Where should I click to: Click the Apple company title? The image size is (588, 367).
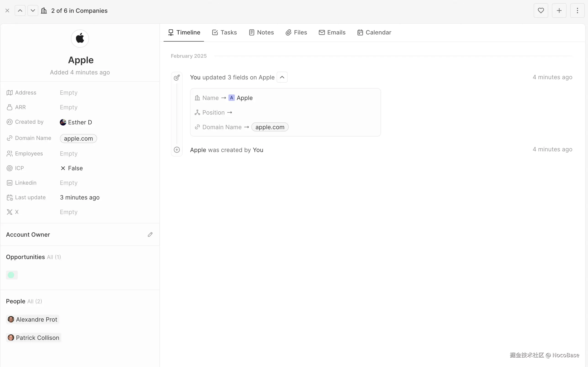(81, 60)
